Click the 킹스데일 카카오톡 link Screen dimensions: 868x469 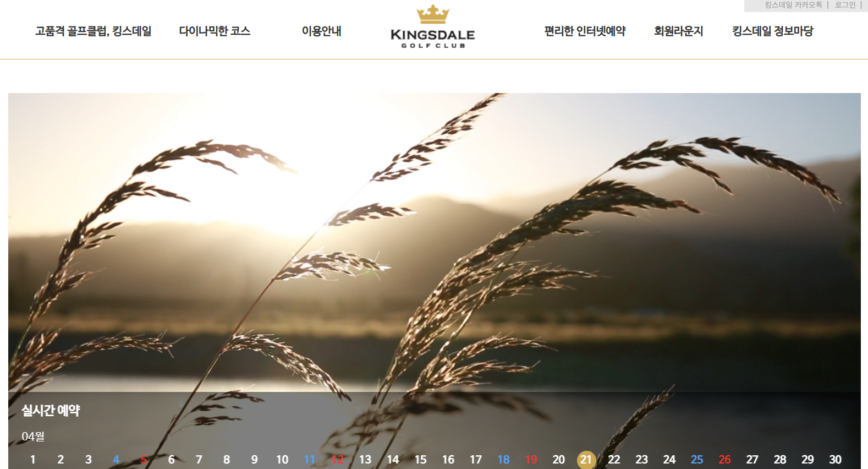click(x=793, y=5)
